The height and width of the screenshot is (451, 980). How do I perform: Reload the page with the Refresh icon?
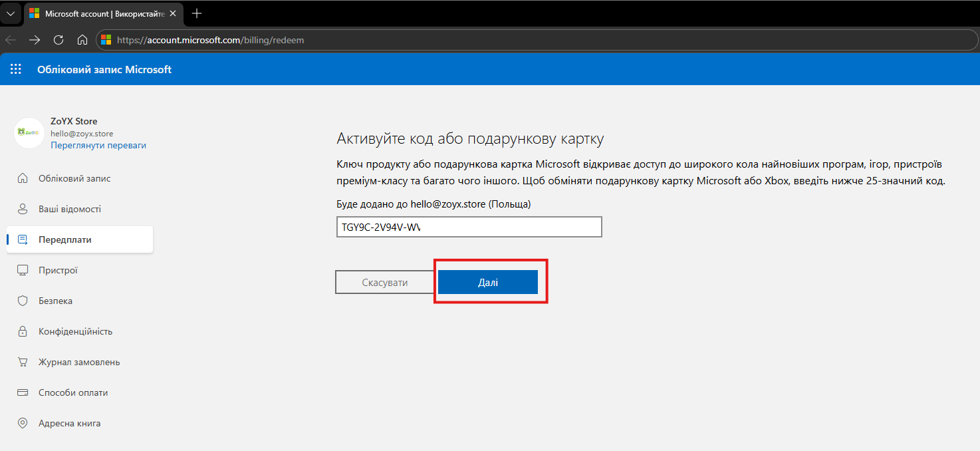pos(59,40)
